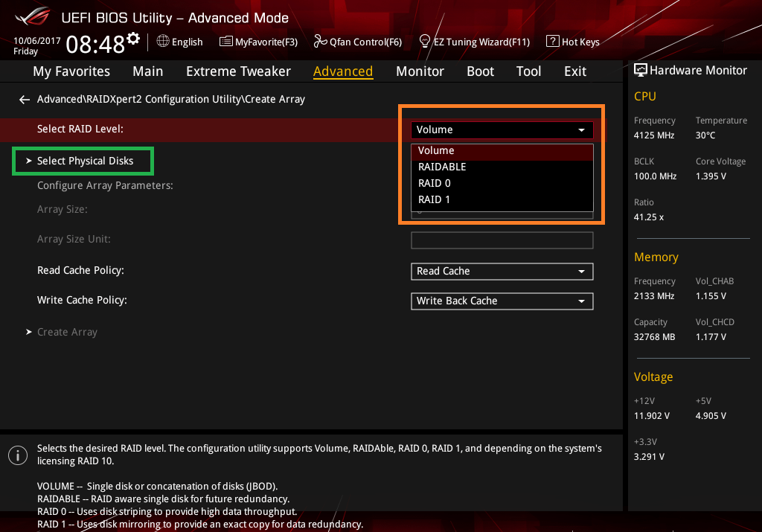The height and width of the screenshot is (532, 762).
Task: Click the Hardware Monitor screen icon
Action: pyautogui.click(x=641, y=71)
